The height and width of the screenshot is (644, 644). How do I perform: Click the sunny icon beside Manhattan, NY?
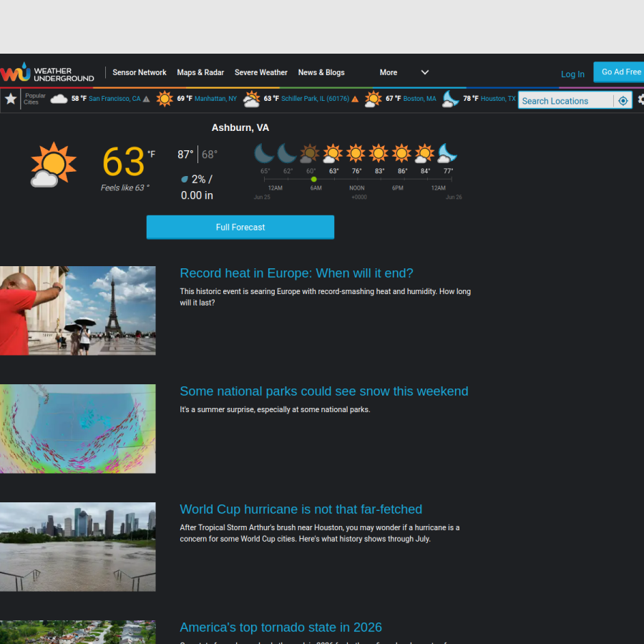click(165, 99)
